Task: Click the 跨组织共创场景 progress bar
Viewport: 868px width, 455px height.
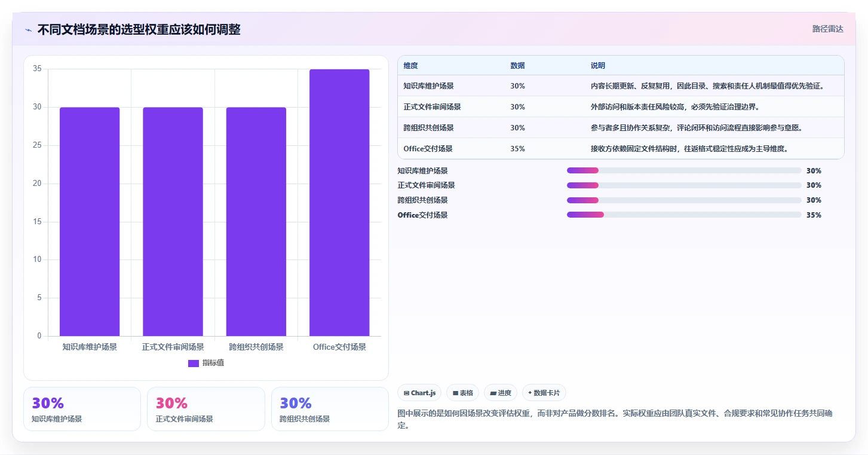Action: 684,200
